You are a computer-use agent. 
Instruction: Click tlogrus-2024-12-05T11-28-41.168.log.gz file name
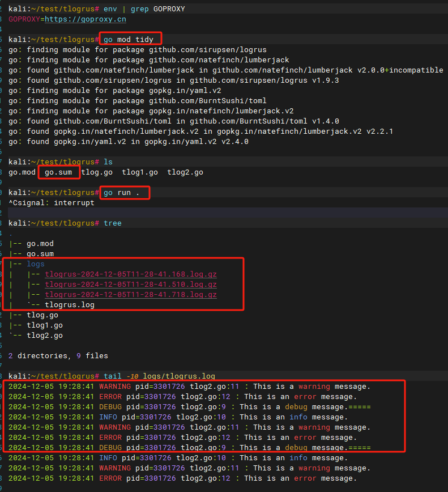click(131, 274)
